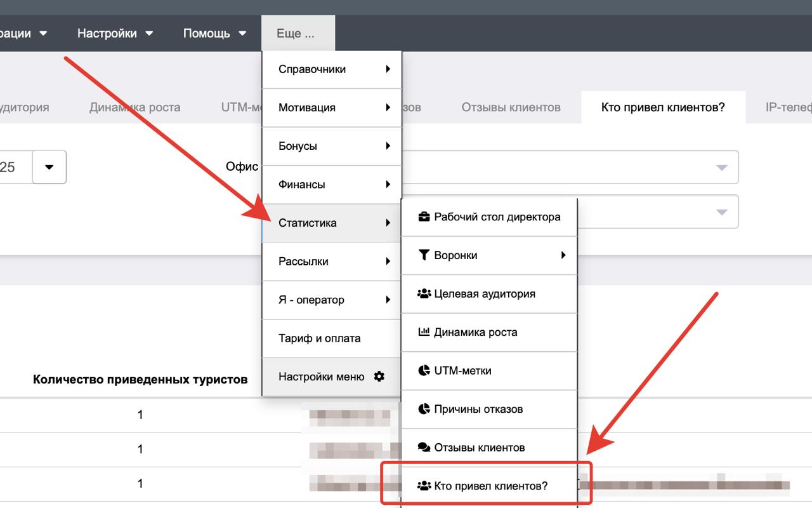Open the Финансы submenu item

coord(332,185)
